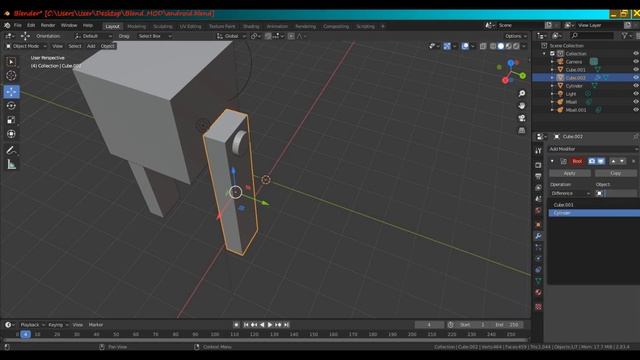Screen dimensions: 640x360
Task: Pick the Scale tool
Action: click(x=11, y=120)
